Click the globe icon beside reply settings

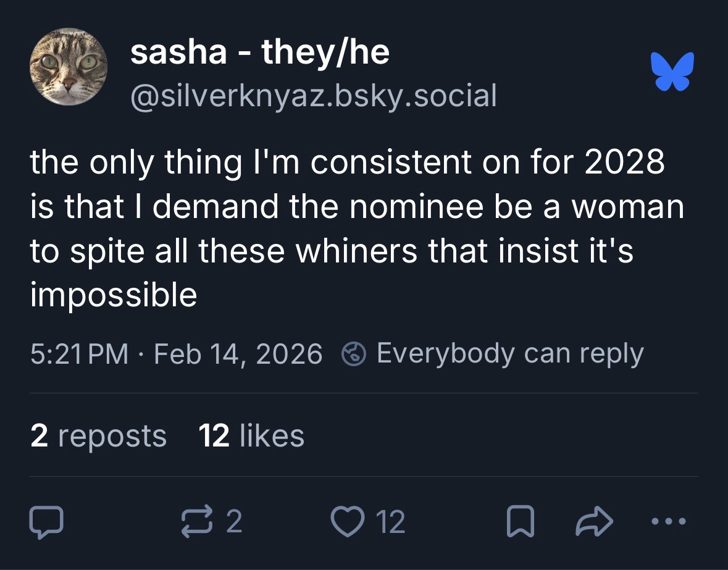coord(353,354)
